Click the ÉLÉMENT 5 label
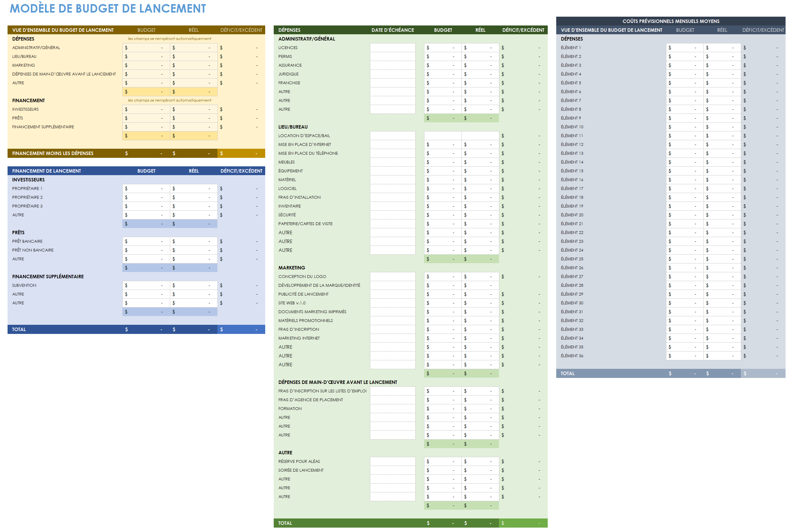Viewport: 795px width, 532px height. click(x=571, y=83)
